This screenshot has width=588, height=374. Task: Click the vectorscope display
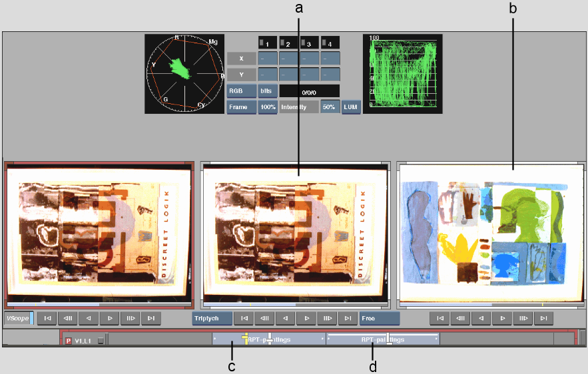pos(184,74)
